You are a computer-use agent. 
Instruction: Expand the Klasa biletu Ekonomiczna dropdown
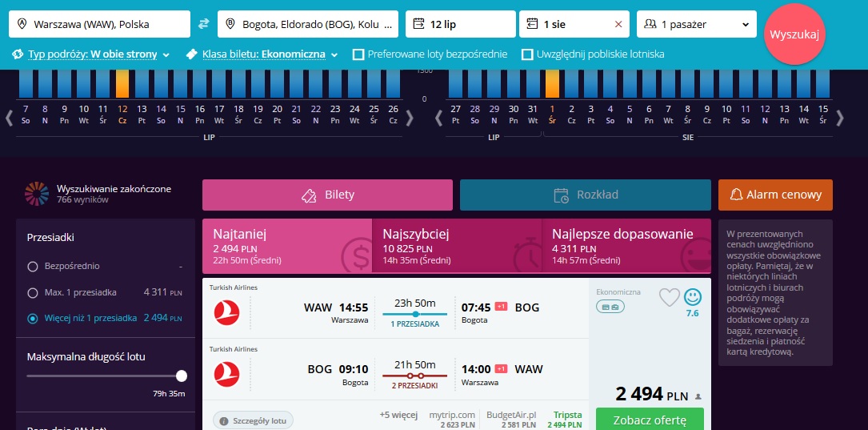262,54
